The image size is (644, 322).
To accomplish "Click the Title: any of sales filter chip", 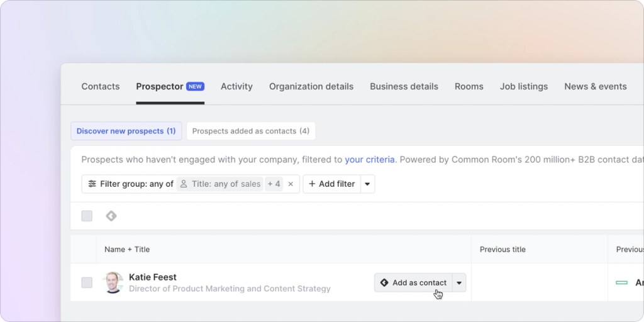I will 220,184.
